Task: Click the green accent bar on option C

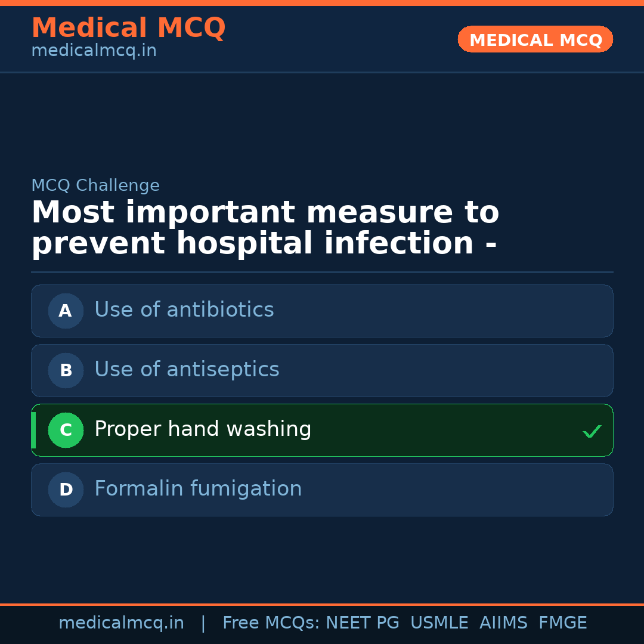Action: pos(33,430)
